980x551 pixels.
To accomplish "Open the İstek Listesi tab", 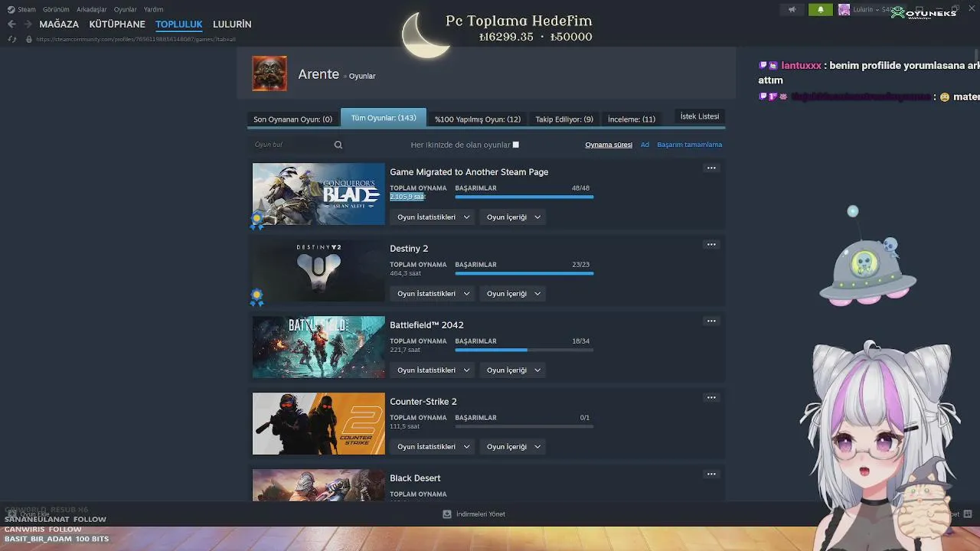I will pyautogui.click(x=700, y=116).
